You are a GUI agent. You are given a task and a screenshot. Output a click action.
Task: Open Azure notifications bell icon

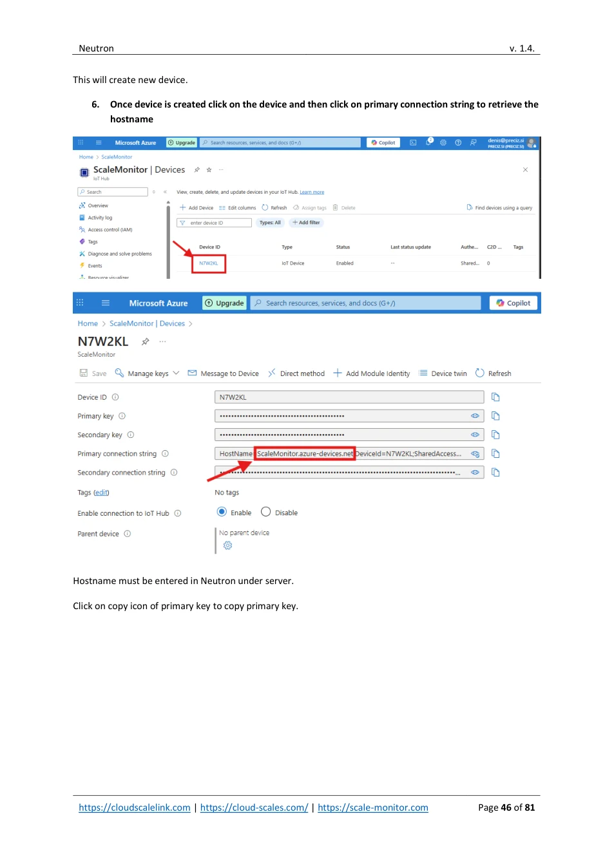(428, 142)
